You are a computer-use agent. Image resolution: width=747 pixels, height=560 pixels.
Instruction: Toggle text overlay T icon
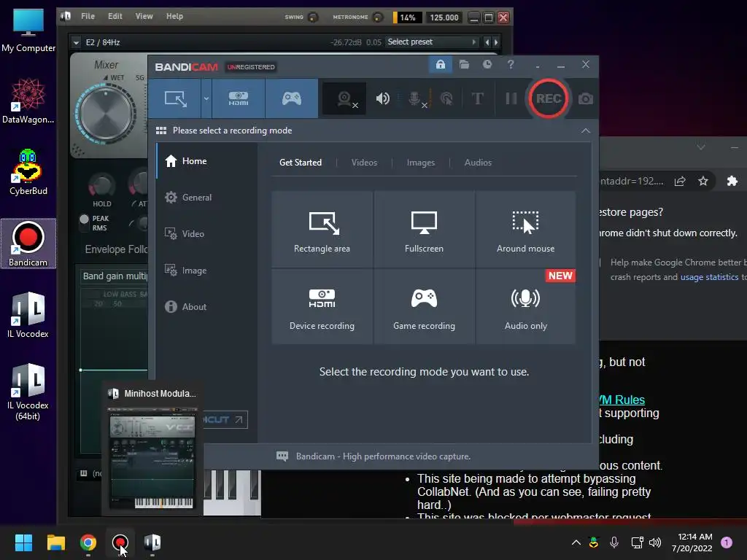(x=477, y=98)
